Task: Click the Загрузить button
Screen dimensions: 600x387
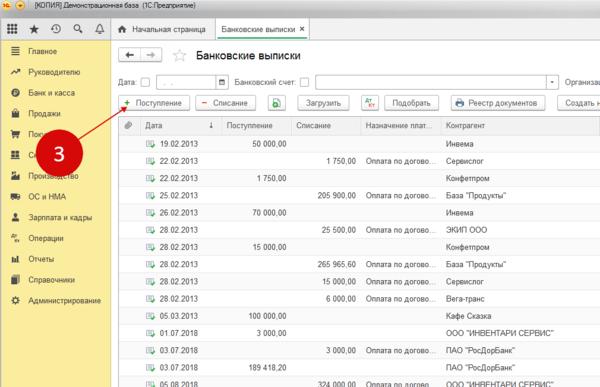Action: (323, 103)
